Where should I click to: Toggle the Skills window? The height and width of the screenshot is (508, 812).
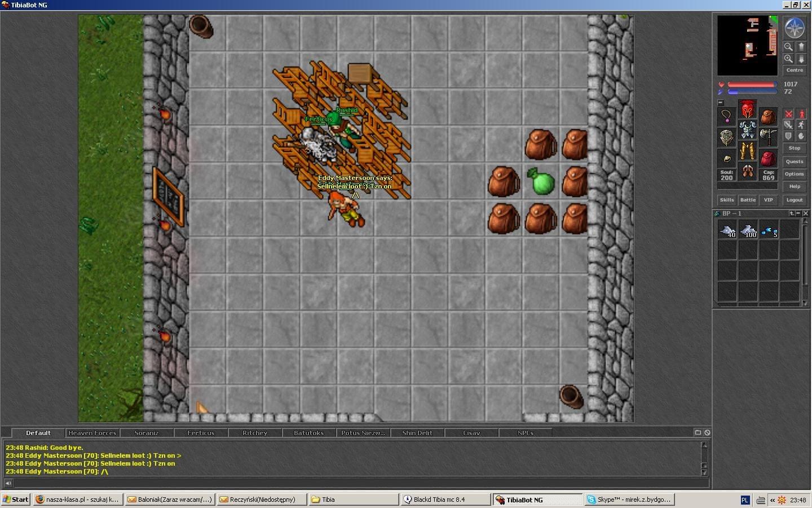point(727,200)
